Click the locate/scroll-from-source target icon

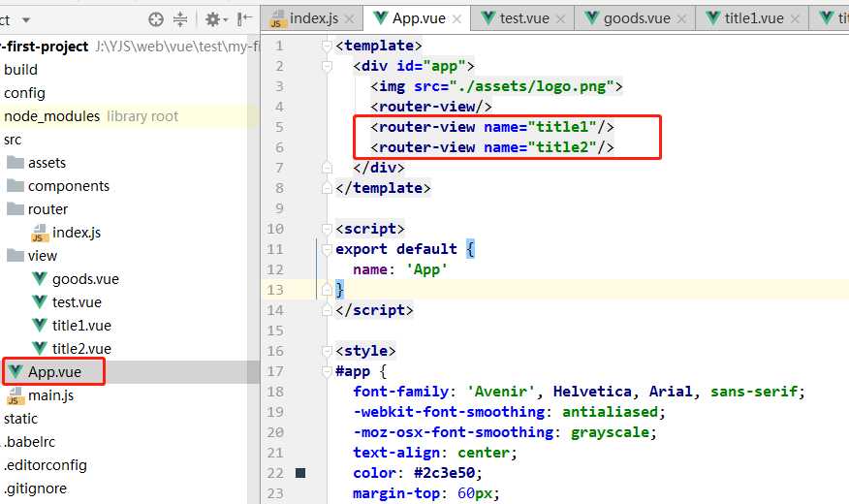156,20
